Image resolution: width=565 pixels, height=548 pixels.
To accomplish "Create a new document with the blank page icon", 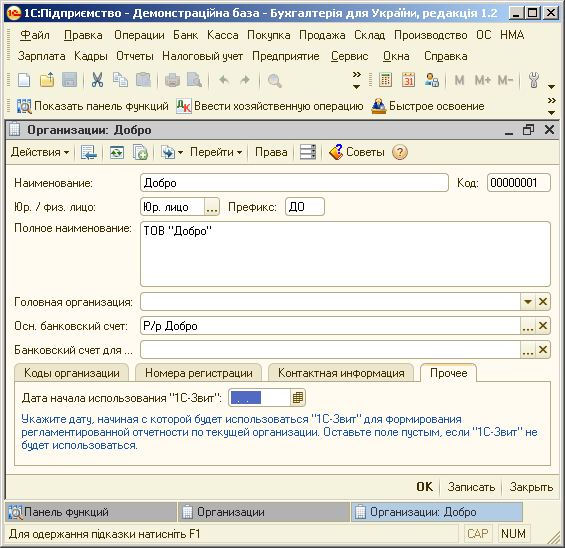I will [x=24, y=80].
